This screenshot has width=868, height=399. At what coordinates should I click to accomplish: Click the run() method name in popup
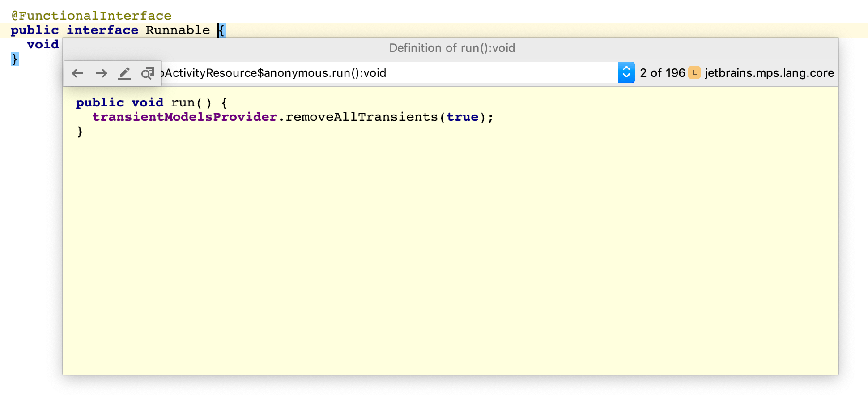coord(183,103)
